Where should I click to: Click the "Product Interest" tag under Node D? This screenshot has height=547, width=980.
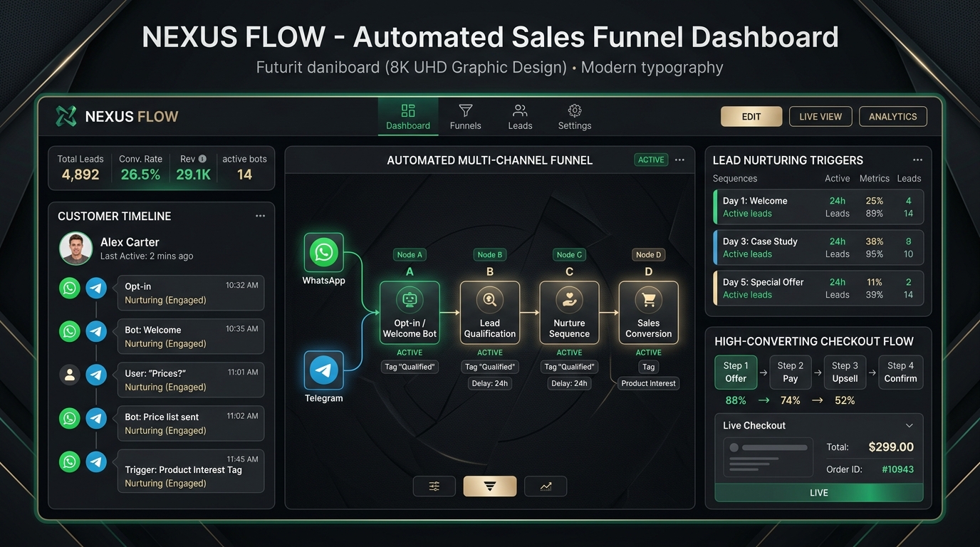click(x=649, y=383)
